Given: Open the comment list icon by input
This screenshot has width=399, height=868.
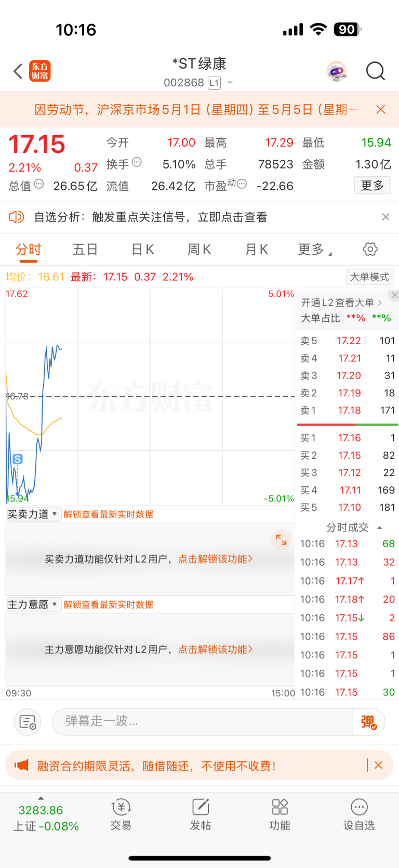Looking at the screenshot, I should tap(27, 722).
